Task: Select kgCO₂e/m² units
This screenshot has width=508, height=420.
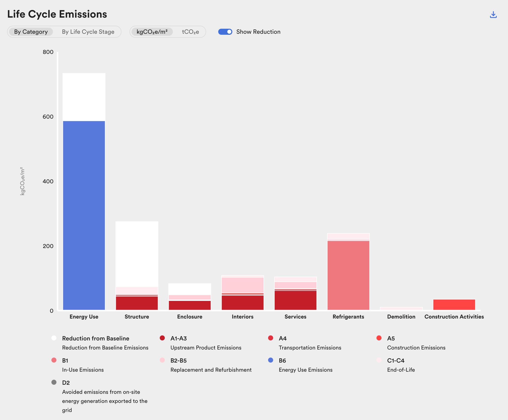Action: pos(152,32)
